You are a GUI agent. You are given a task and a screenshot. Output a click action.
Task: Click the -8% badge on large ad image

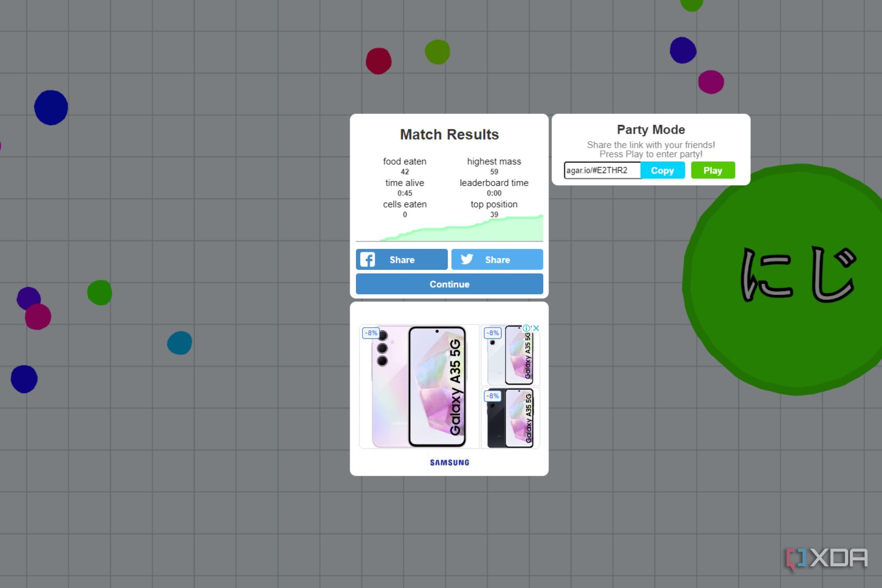pos(371,333)
